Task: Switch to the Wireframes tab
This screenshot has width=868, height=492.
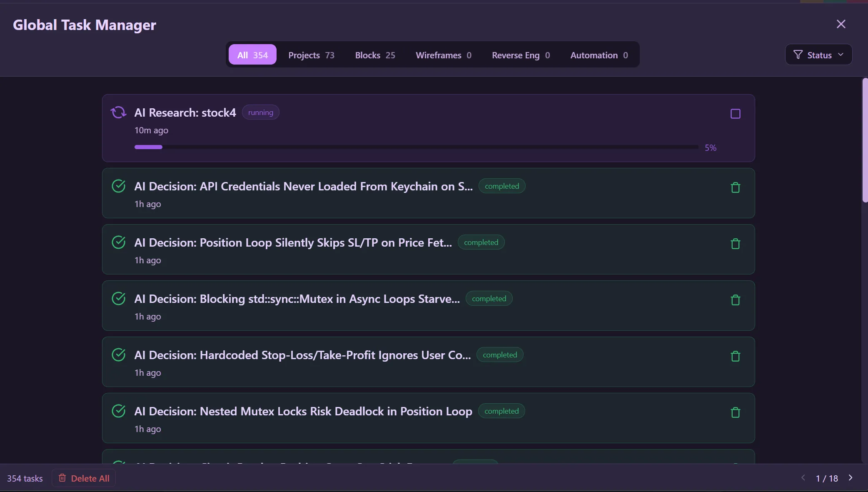Action: 443,55
